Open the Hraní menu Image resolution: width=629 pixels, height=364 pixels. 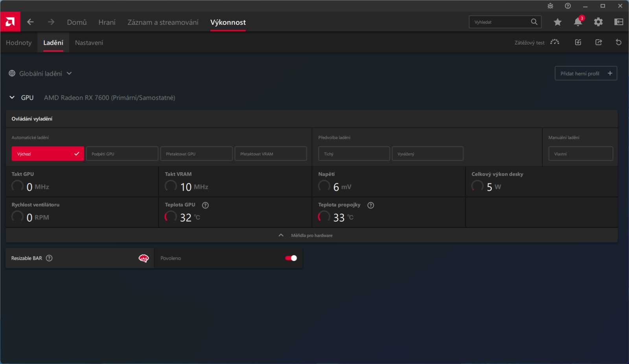(x=107, y=22)
